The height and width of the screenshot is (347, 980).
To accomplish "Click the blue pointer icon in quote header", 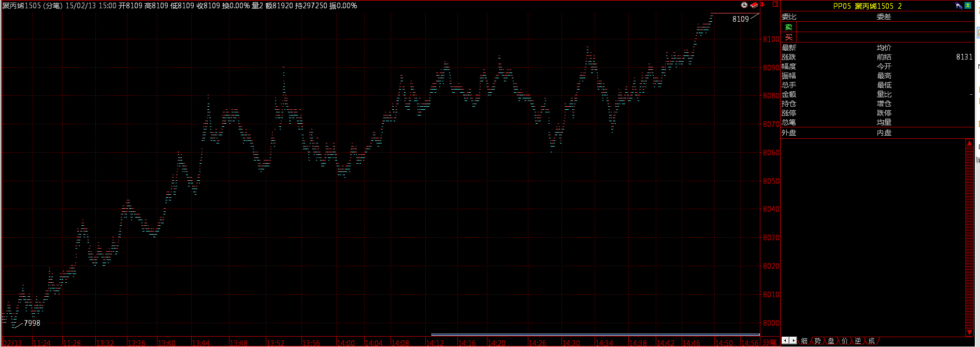I will 959,6.
